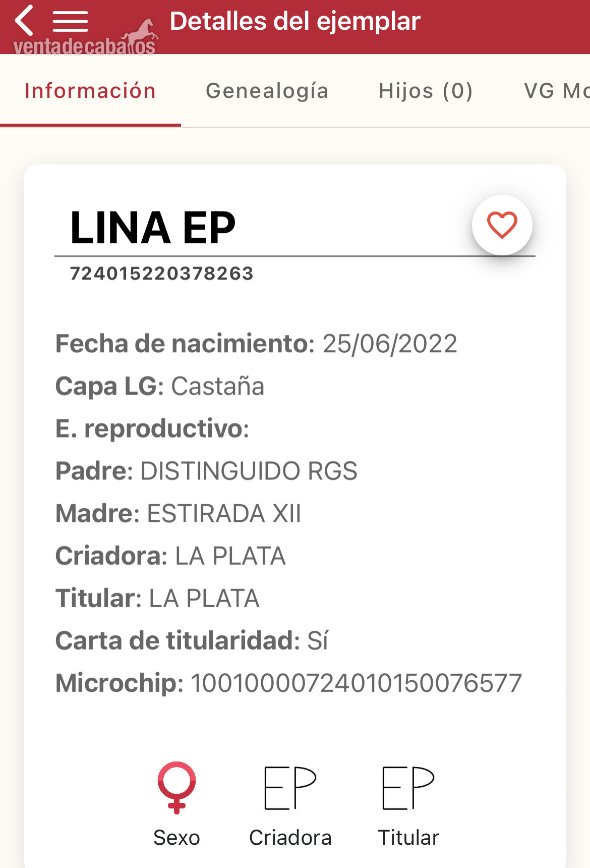Tap the LINA EP name heading
This screenshot has width=590, height=868.
click(x=153, y=228)
